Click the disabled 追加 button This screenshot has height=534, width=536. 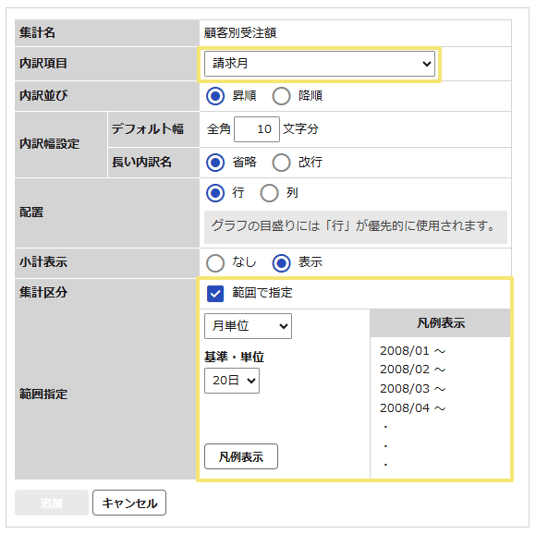click(x=52, y=503)
